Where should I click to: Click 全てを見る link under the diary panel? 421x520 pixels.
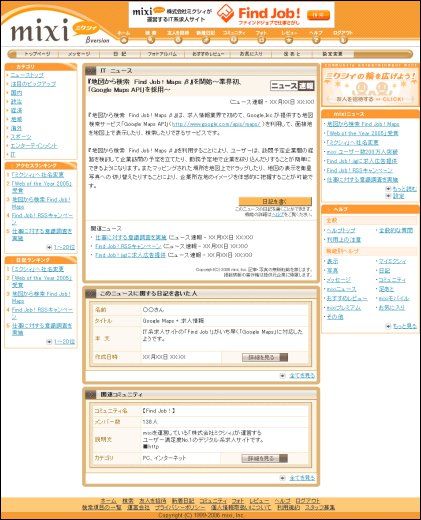302,376
